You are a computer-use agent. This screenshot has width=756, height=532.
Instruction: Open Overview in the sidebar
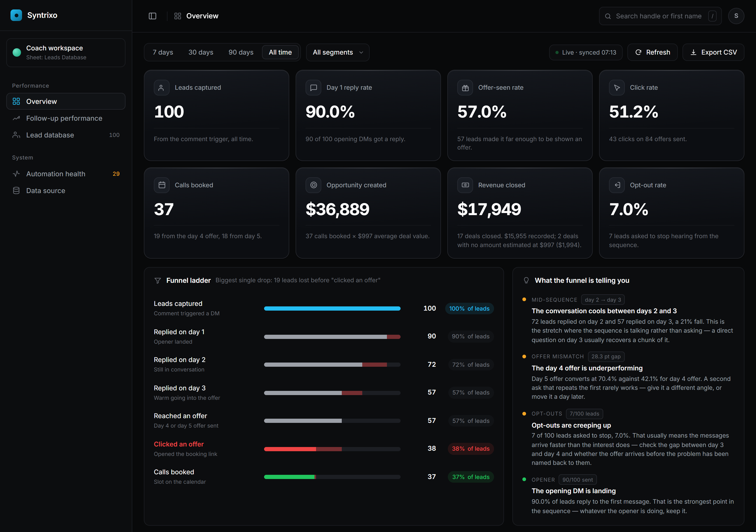[x=66, y=101]
